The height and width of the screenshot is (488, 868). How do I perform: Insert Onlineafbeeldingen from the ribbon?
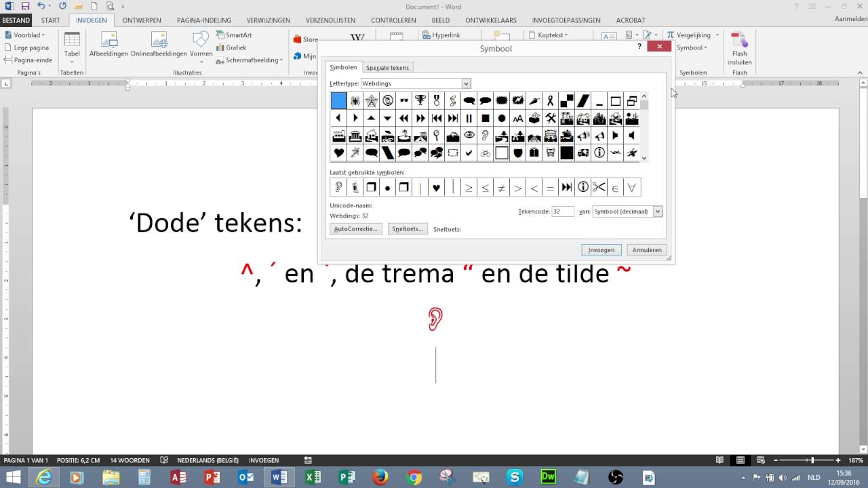pos(159,45)
